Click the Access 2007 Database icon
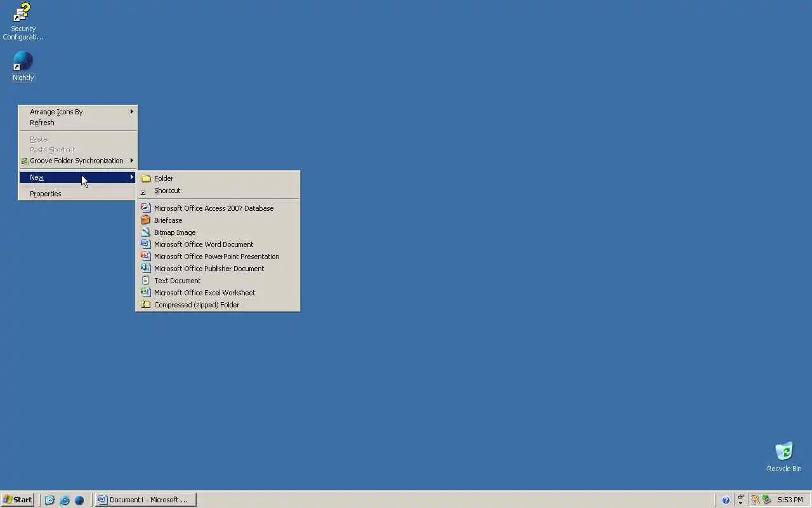Viewport: 812px width, 508px height. 146,208
